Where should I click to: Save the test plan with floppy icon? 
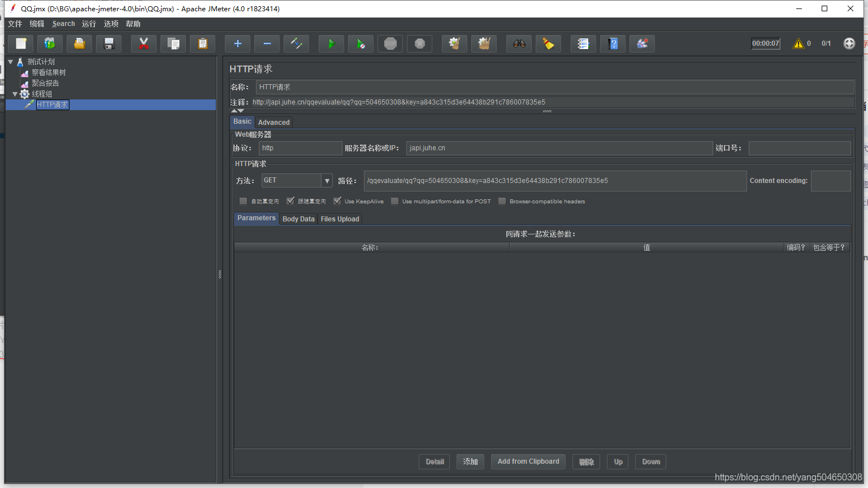coord(109,43)
